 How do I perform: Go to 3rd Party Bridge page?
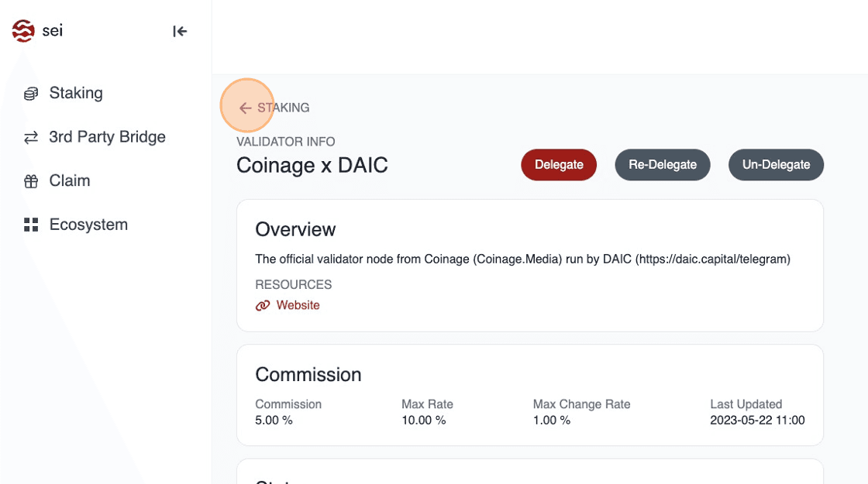click(x=107, y=137)
